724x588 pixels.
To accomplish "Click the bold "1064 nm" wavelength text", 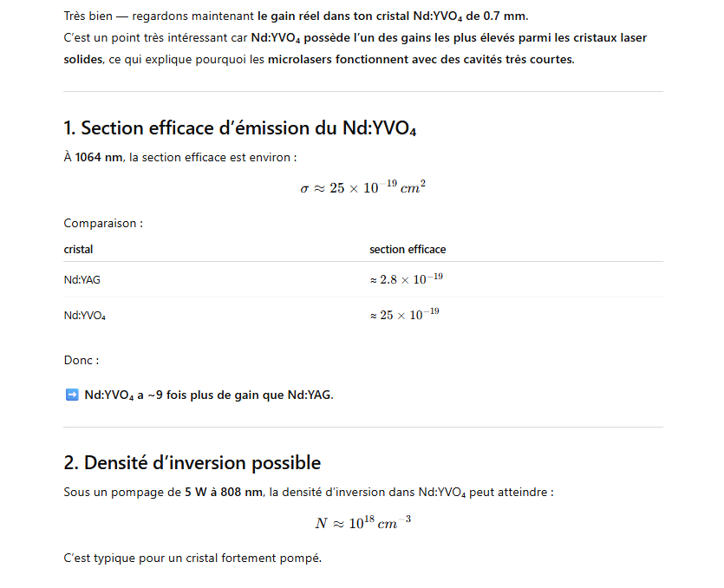I will [x=99, y=157].
